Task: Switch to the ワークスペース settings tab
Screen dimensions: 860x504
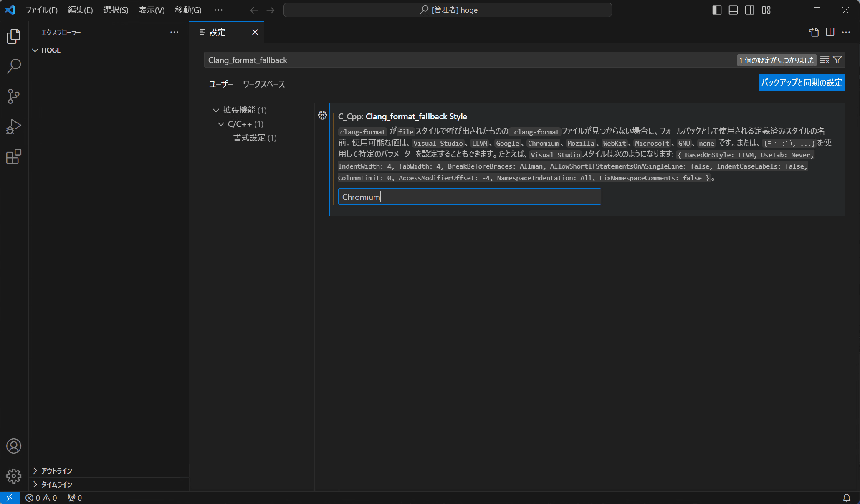Action: tap(264, 84)
